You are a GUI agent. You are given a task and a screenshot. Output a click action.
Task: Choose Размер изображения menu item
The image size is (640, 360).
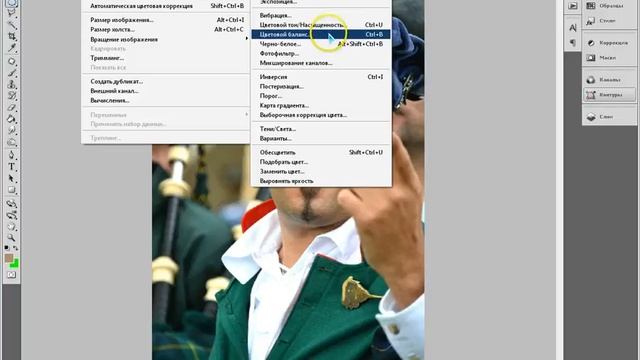coord(166,20)
